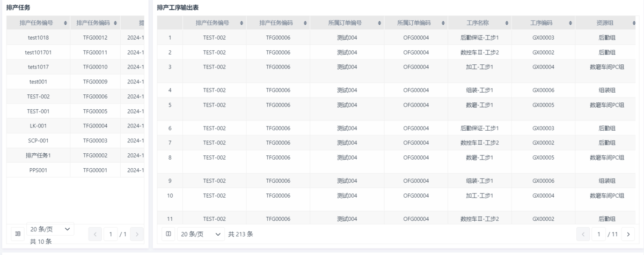Image resolution: width=644 pixels, height=255 pixels.
Task: Click code TFG00004 in 排产任务 table
Action: point(96,126)
